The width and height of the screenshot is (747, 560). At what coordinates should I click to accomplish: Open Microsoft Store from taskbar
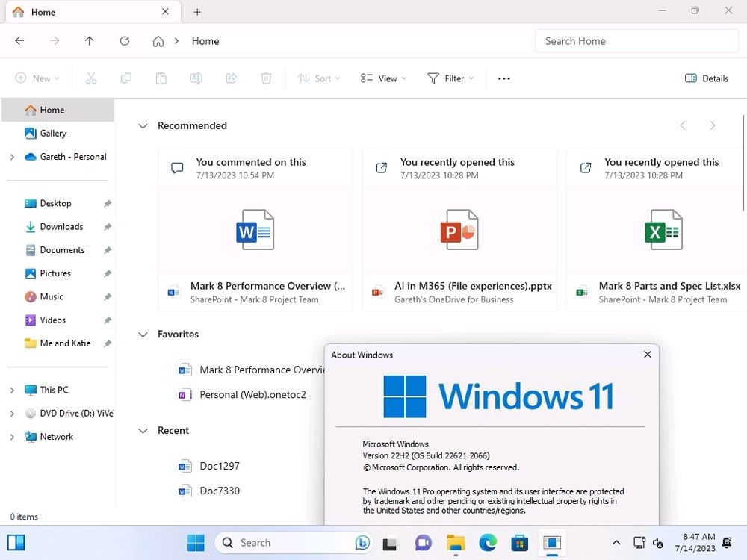click(520, 543)
